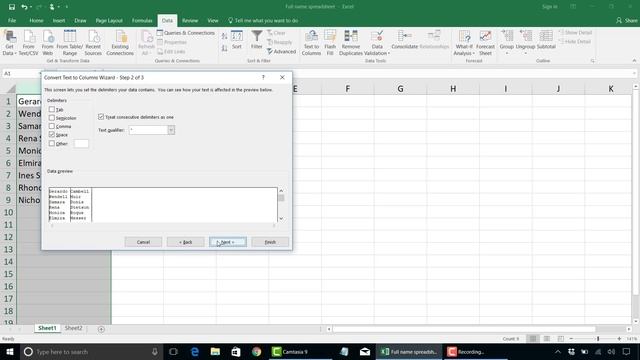Click the Name Box showing A1

(20, 73)
